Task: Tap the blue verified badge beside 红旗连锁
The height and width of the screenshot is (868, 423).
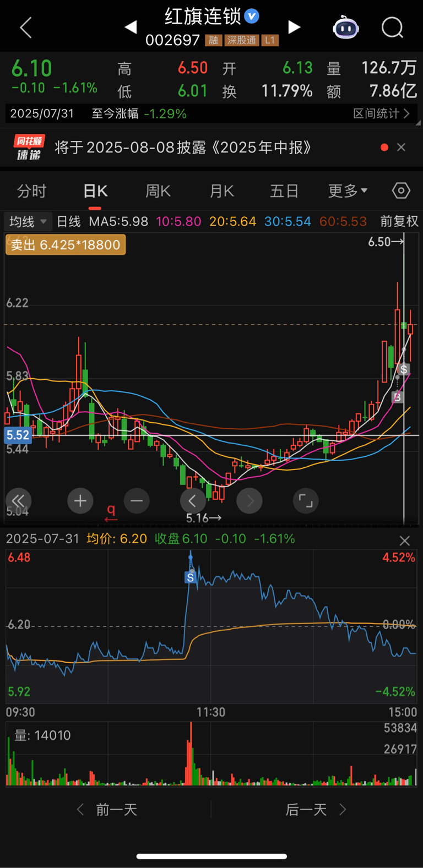Action: coord(252,16)
